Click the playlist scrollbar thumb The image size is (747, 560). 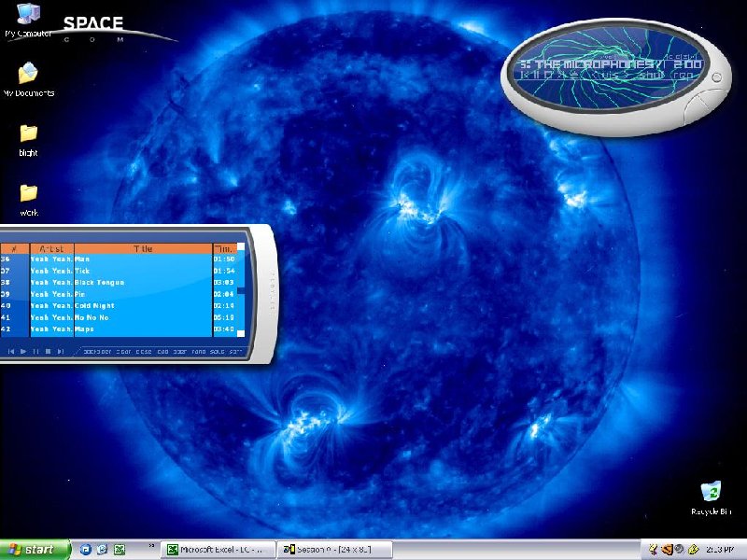click(x=241, y=290)
